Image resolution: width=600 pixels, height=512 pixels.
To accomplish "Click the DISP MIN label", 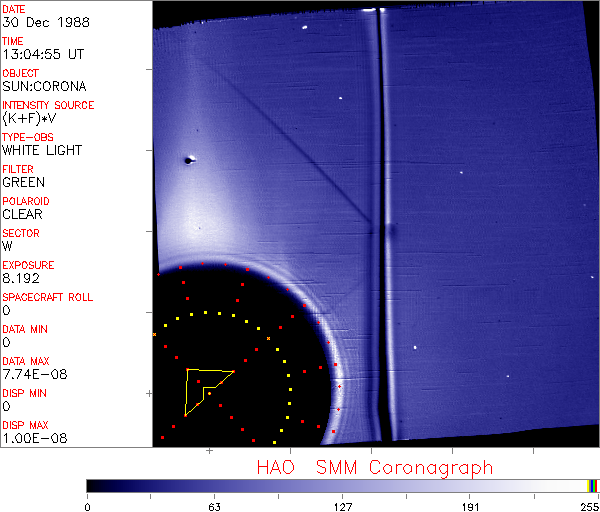I will (x=24, y=393).
